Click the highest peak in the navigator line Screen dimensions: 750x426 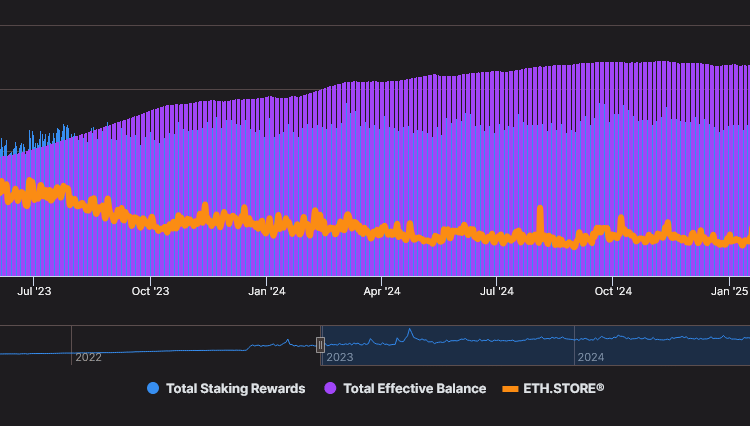point(409,331)
